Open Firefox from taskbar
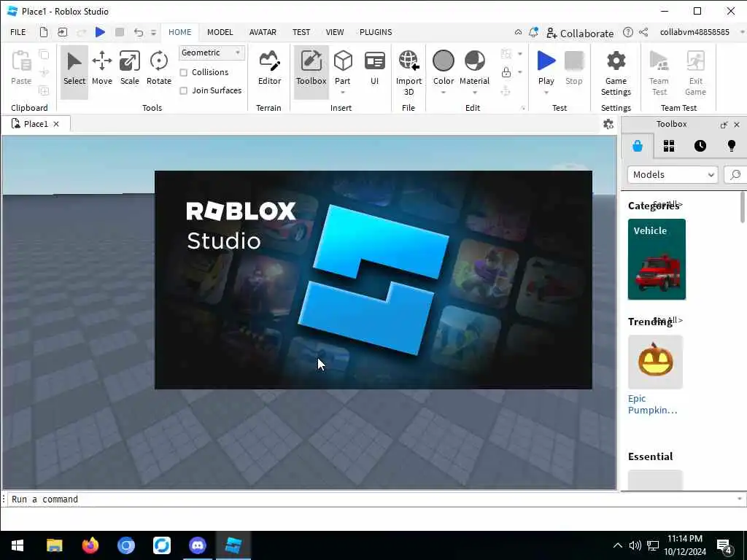Image resolution: width=747 pixels, height=560 pixels. click(x=90, y=545)
